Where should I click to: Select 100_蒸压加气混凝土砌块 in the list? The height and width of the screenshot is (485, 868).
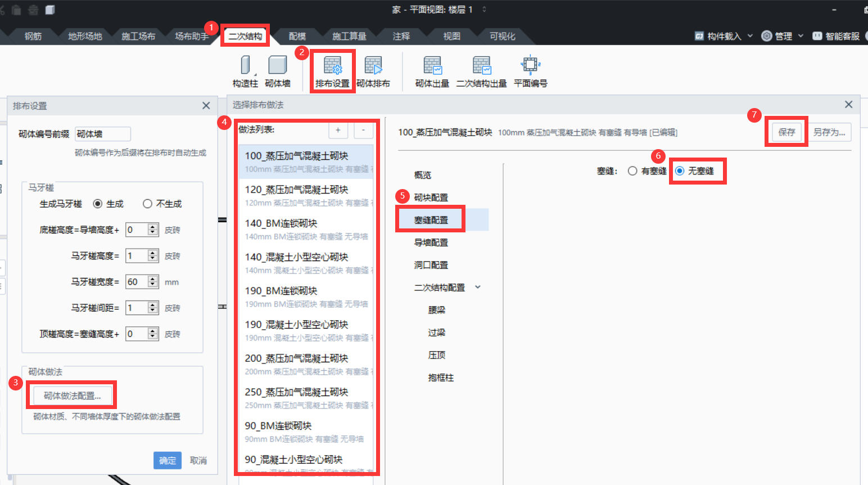click(306, 162)
